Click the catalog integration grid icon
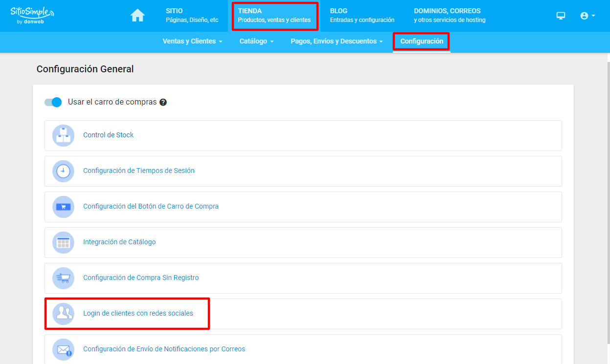The height and width of the screenshot is (364, 610). [63, 242]
